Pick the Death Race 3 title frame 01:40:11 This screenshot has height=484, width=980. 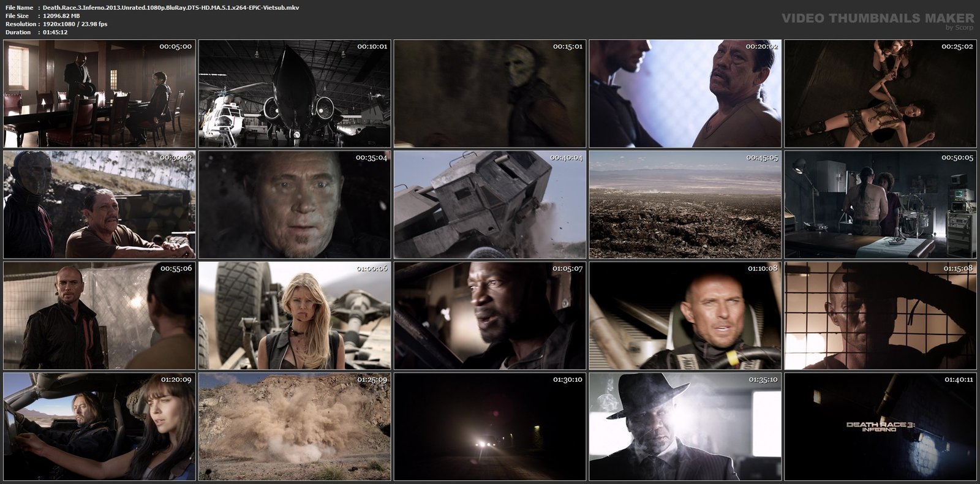tap(881, 426)
